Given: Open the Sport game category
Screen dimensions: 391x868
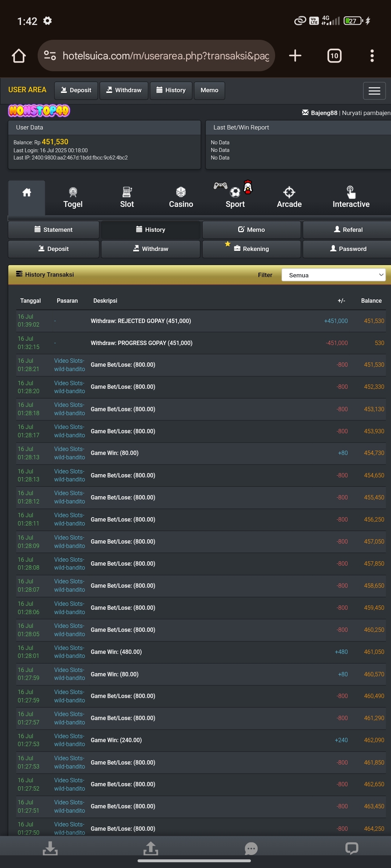Looking at the screenshot, I should 235,197.
